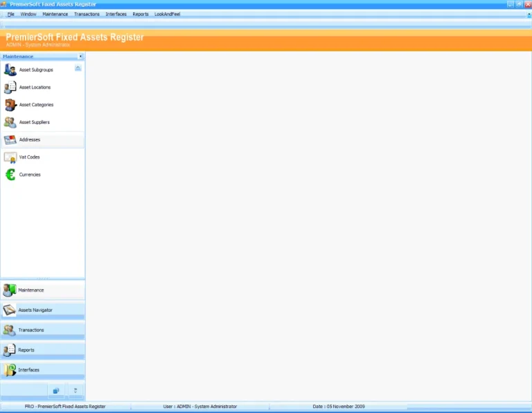Click the Maintenance panel header title
Viewport: 532px width, 413px height.
[x=18, y=56]
